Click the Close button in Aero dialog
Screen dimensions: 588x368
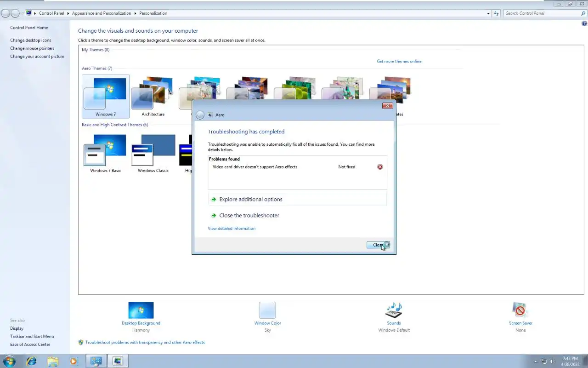[x=378, y=245]
